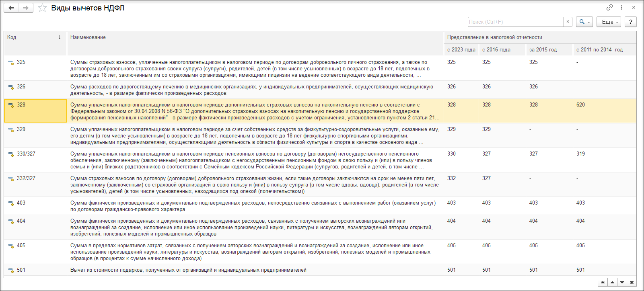Click the за 2015 год column header
The height and width of the screenshot is (291, 644).
549,50
